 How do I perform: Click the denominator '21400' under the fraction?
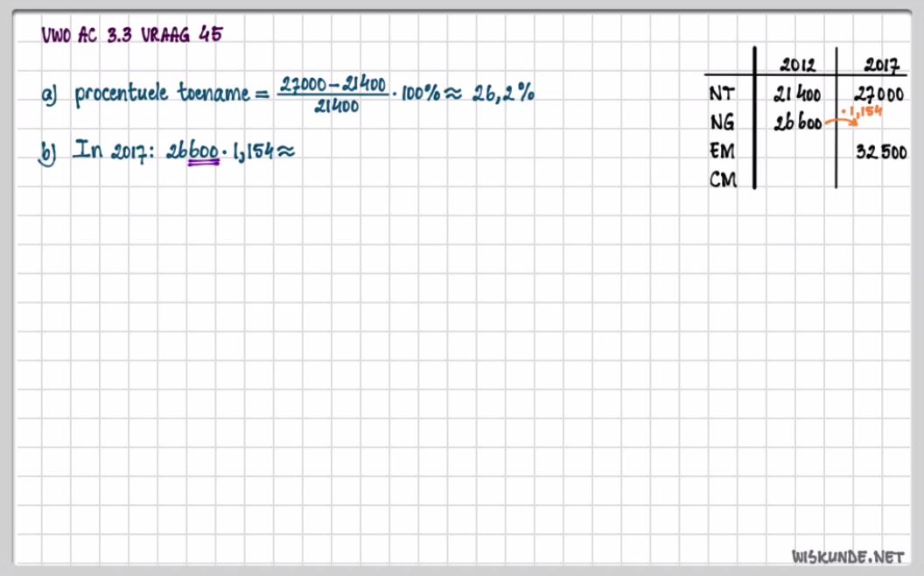[332, 106]
